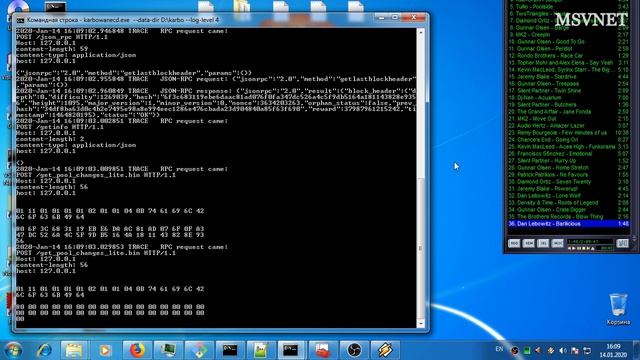Select track 27 Silent Partner - Hurry Up
The width and height of the screenshot is (640, 360).
point(569,161)
